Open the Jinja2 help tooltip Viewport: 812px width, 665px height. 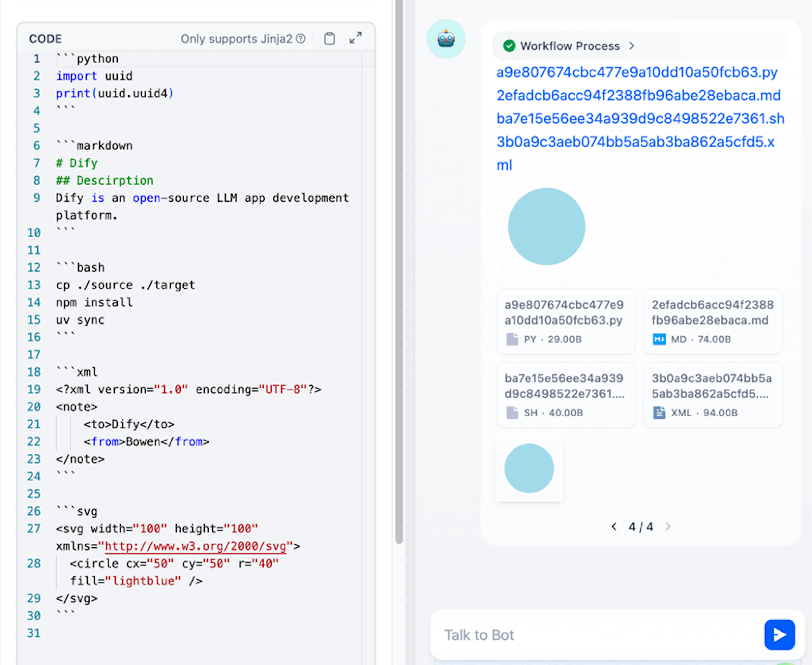coord(301,38)
